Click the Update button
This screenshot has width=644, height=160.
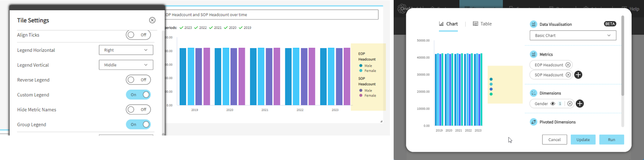point(583,139)
